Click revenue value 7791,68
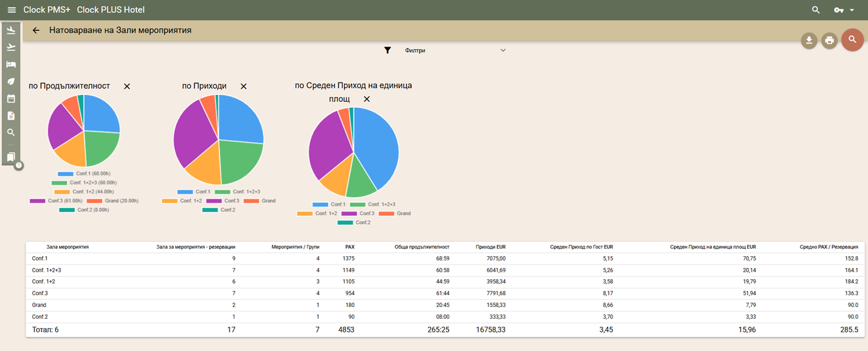This screenshot has width=868, height=351. pos(495,293)
